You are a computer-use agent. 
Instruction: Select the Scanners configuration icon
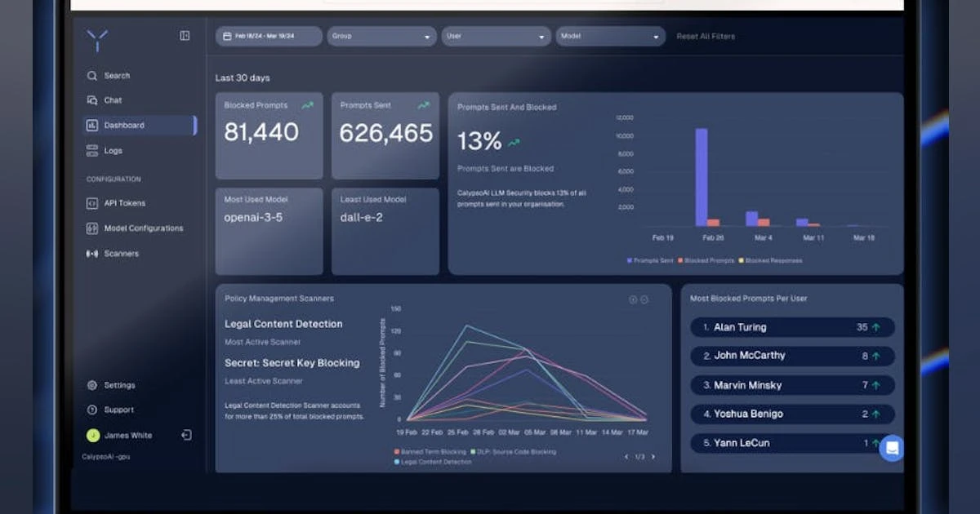(x=92, y=254)
